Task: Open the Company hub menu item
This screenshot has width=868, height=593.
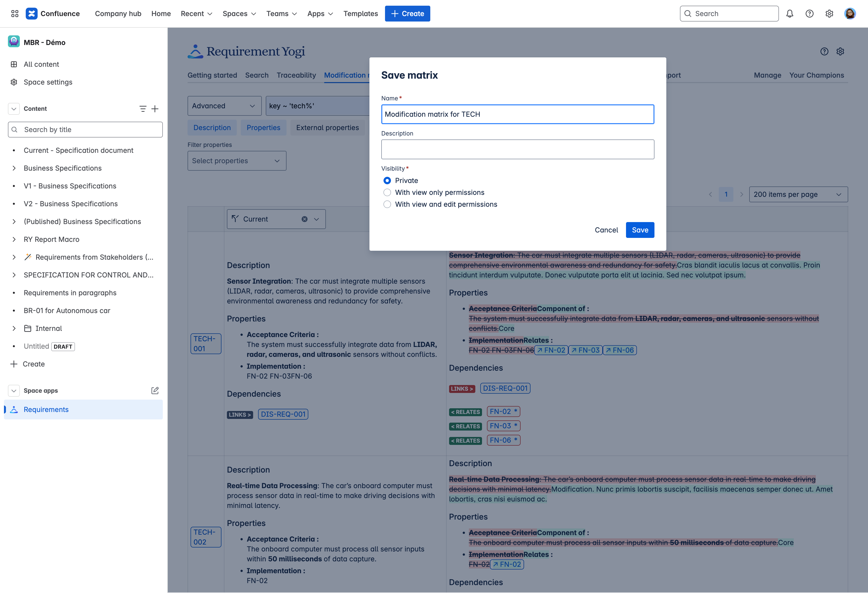Action: click(x=118, y=14)
